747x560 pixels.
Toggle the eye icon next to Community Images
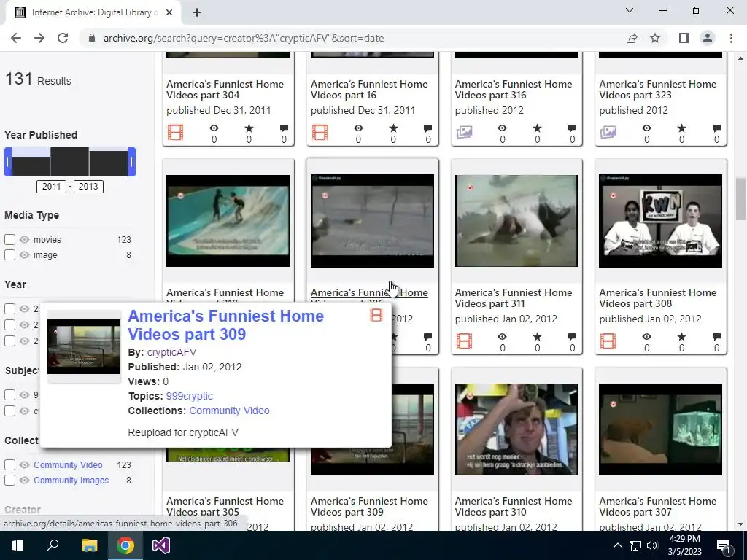pyautogui.click(x=24, y=480)
